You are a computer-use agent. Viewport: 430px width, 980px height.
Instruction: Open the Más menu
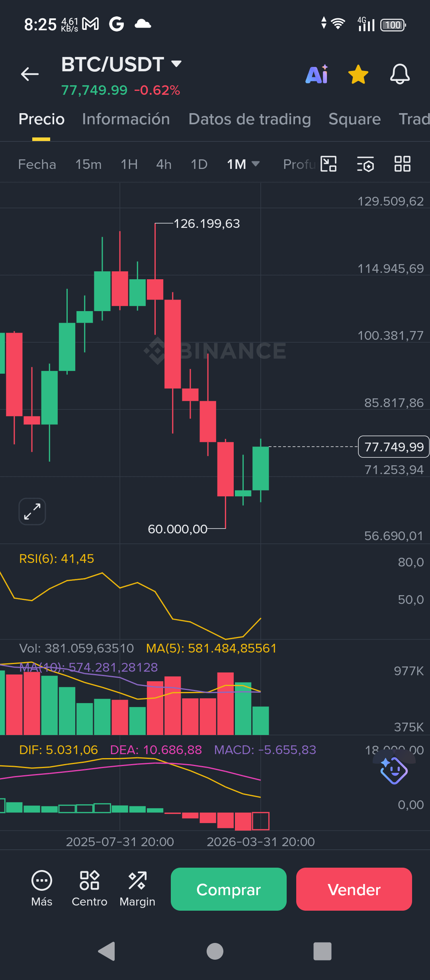point(42,890)
